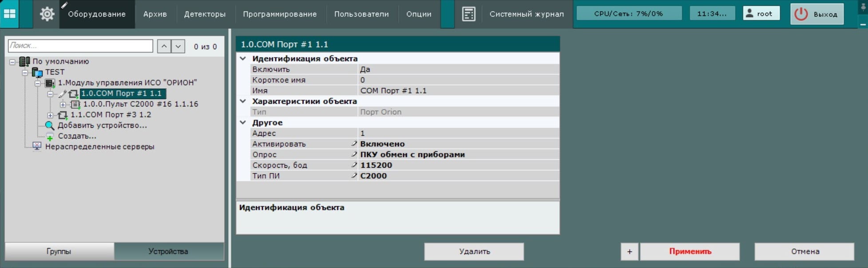The image size is (868, 268).
Task: Click the magnifier icon beside Добавить устройство
Action: (50, 126)
